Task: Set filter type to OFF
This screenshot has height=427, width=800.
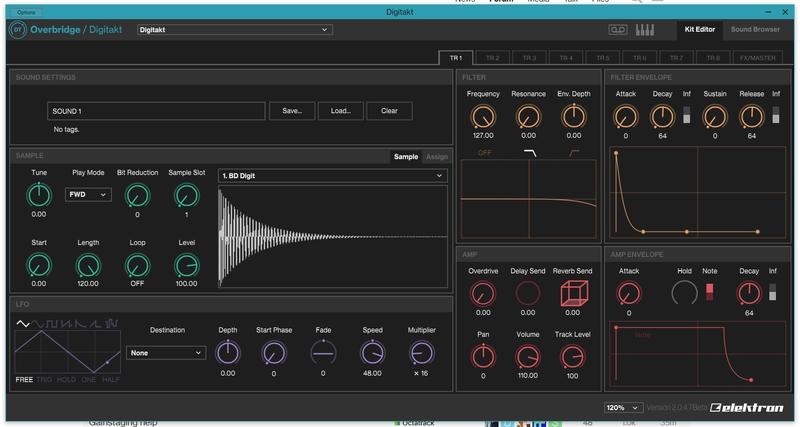Action: click(484, 153)
